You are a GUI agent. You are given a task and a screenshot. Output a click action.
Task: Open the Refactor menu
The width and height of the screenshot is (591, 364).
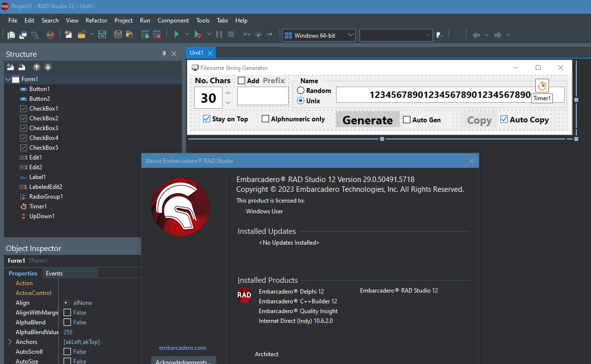tap(96, 21)
